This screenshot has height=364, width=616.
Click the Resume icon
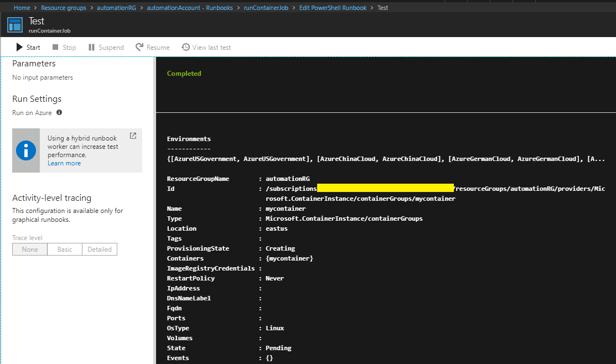pos(138,47)
